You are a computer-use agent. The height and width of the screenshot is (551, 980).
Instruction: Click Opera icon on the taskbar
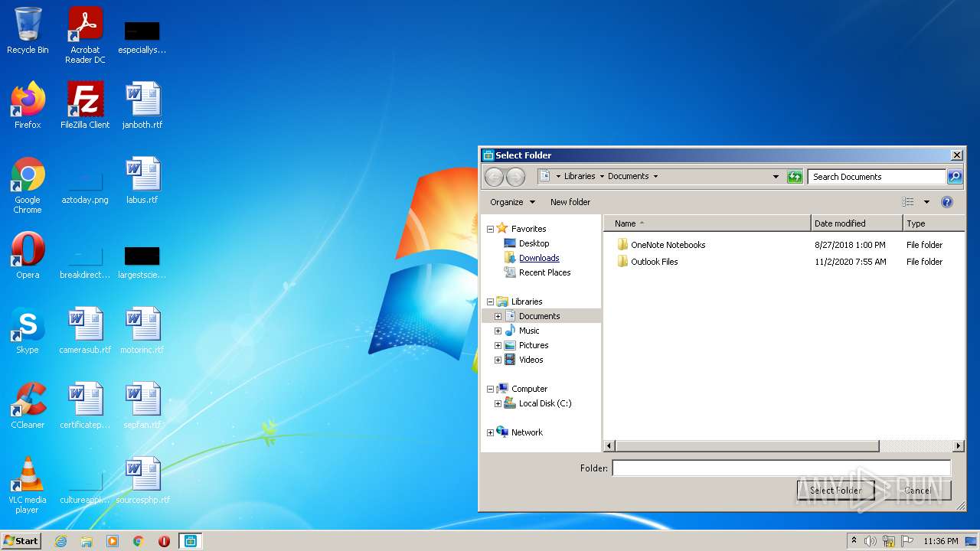(x=164, y=541)
